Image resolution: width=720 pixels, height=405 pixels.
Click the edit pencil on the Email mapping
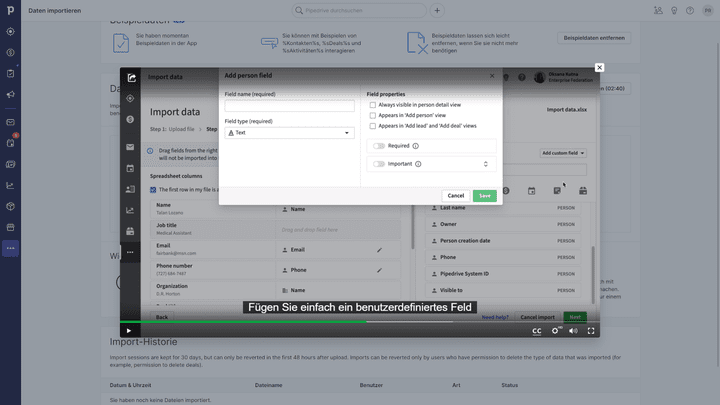click(x=379, y=250)
